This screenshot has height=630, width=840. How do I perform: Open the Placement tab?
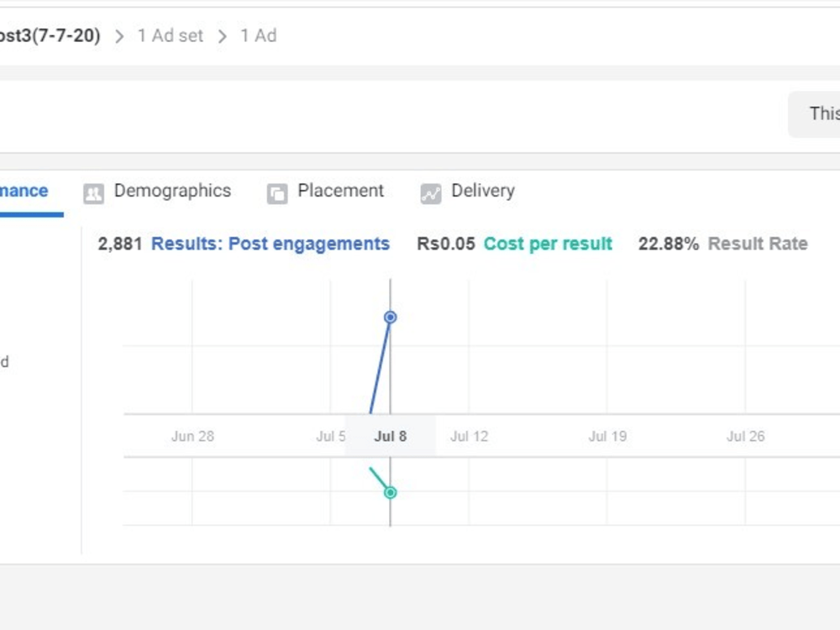click(325, 192)
